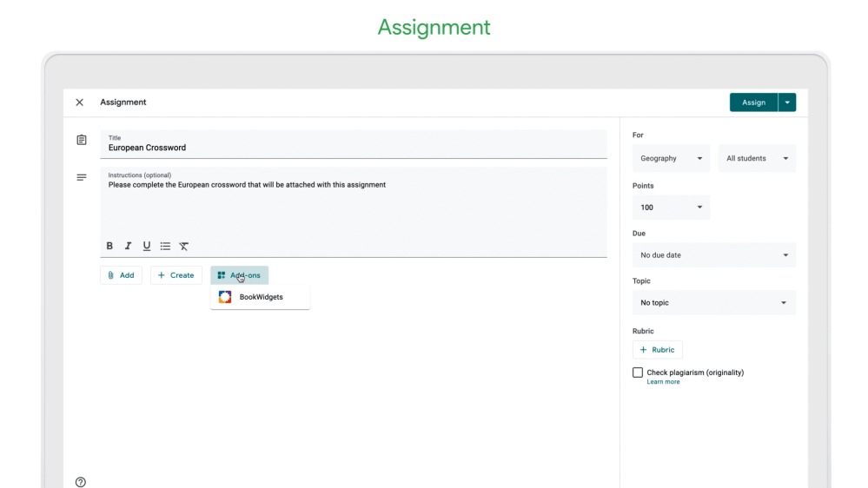Click the Remove formatting icon
Screen dimensions: 868x488
pyautogui.click(x=184, y=246)
